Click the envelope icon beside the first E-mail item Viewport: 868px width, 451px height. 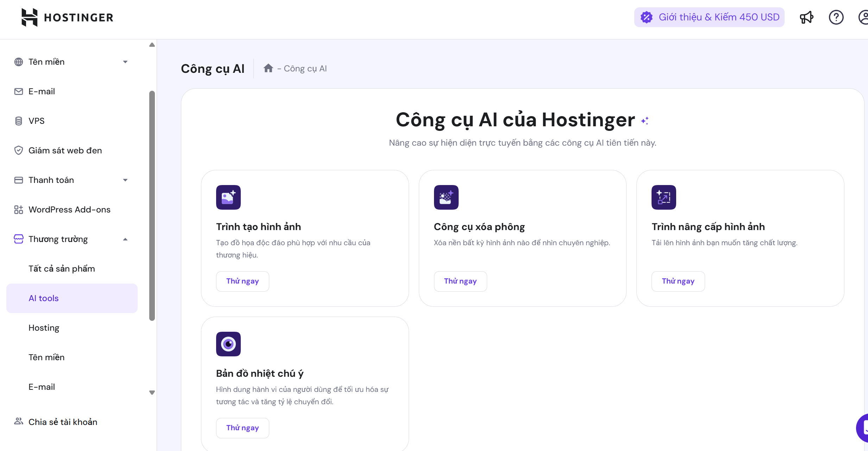pos(19,91)
